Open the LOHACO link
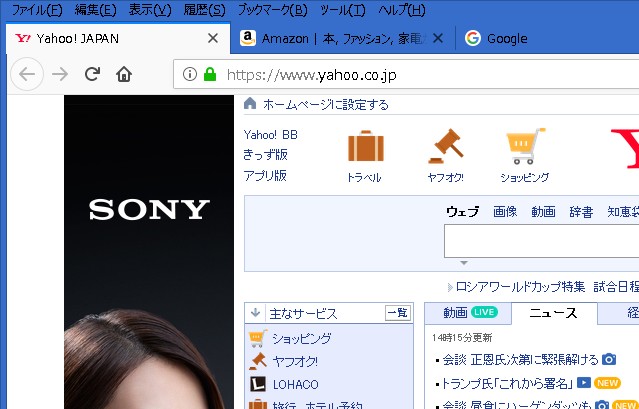This screenshot has height=409, width=639. 295,385
